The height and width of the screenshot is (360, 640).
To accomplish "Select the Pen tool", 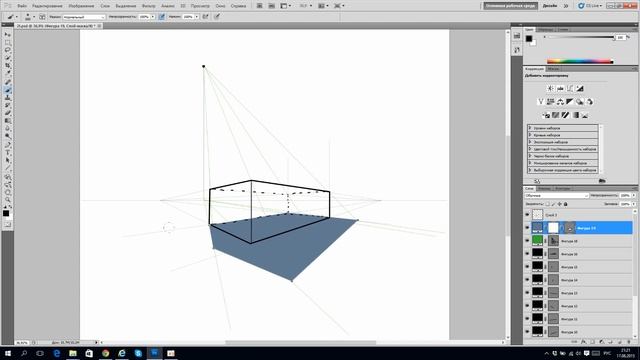I will pos(7,145).
